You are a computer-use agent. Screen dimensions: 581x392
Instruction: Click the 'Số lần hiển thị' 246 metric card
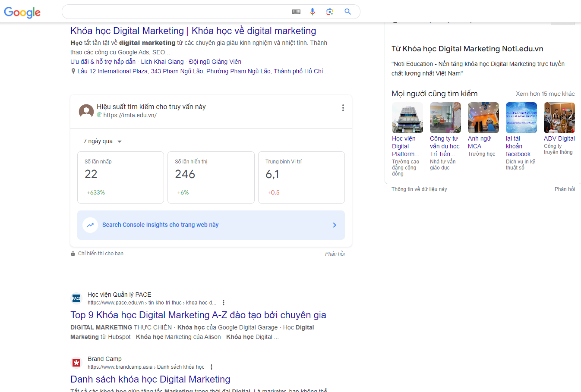[211, 177]
